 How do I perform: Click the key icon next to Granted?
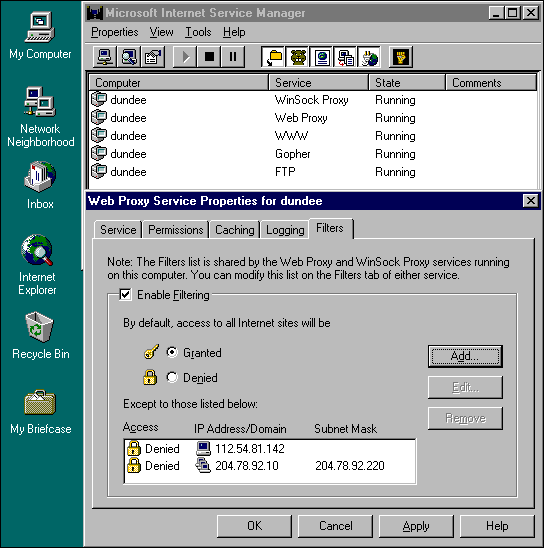151,352
